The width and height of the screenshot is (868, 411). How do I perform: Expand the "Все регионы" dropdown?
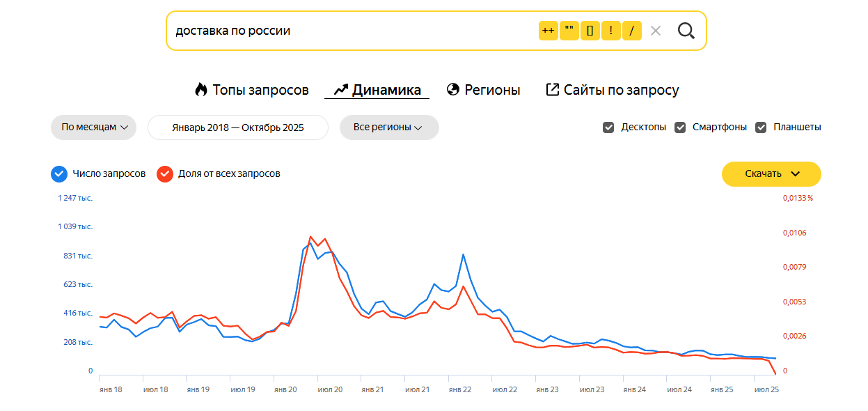click(x=388, y=127)
